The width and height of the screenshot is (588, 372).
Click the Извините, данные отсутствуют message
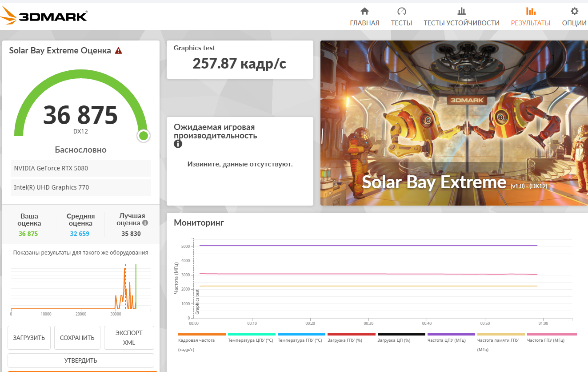pyautogui.click(x=240, y=164)
